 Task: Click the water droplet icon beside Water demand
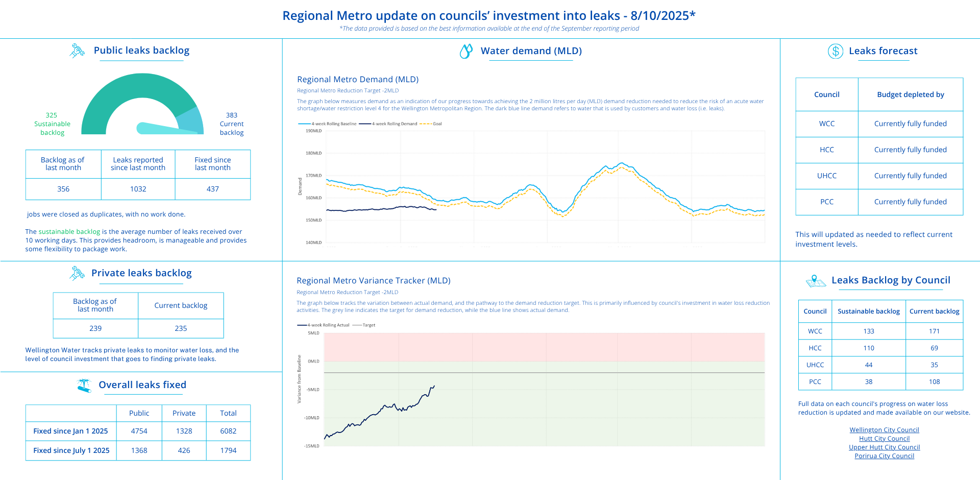[465, 51]
